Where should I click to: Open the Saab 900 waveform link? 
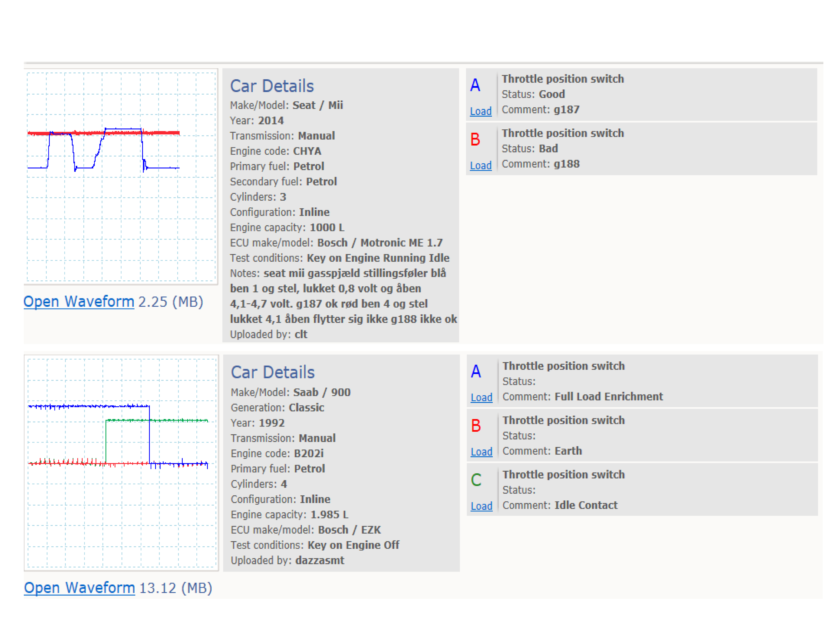click(79, 588)
